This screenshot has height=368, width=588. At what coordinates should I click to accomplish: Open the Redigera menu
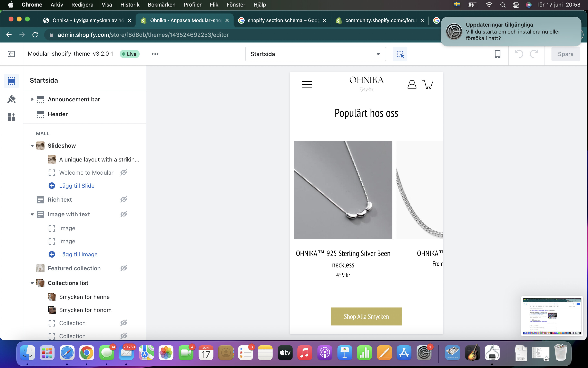82,5
